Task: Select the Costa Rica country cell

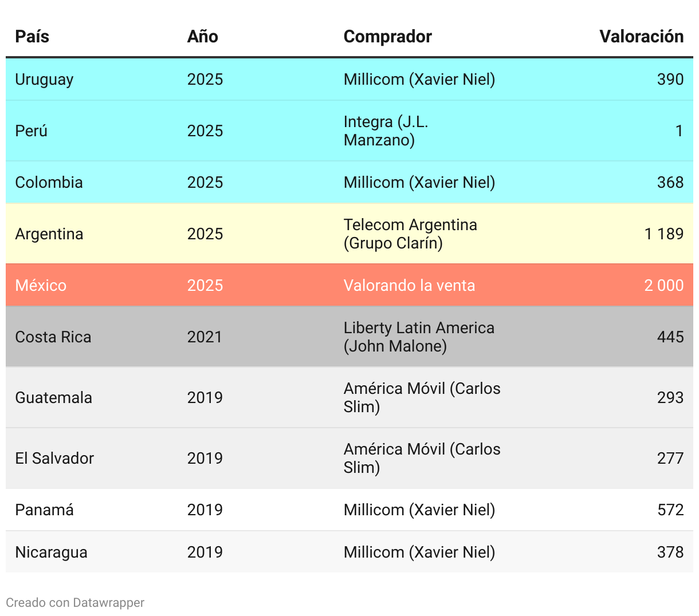Action: point(53,337)
